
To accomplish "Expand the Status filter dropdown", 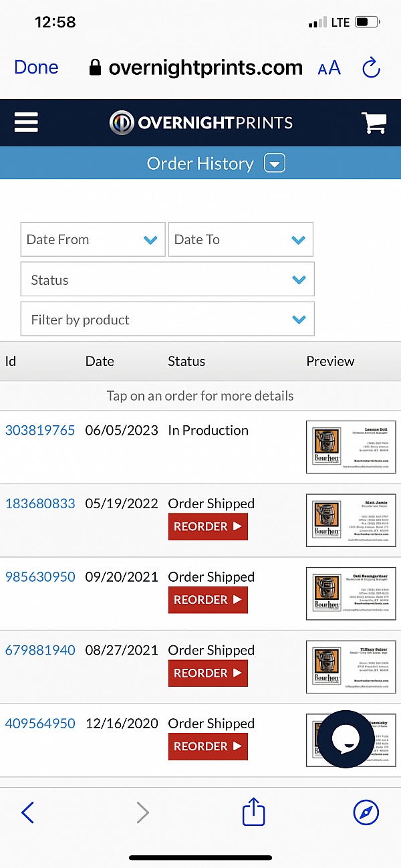I will (167, 280).
